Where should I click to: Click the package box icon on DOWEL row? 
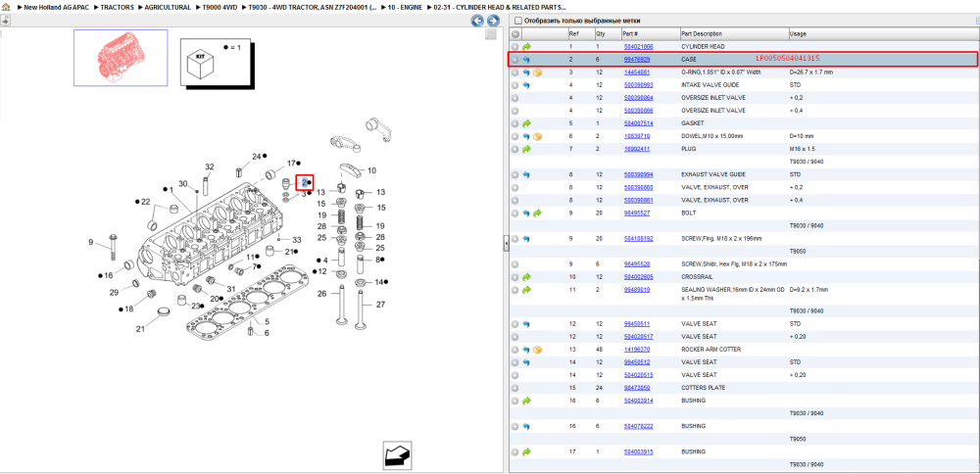point(537,136)
